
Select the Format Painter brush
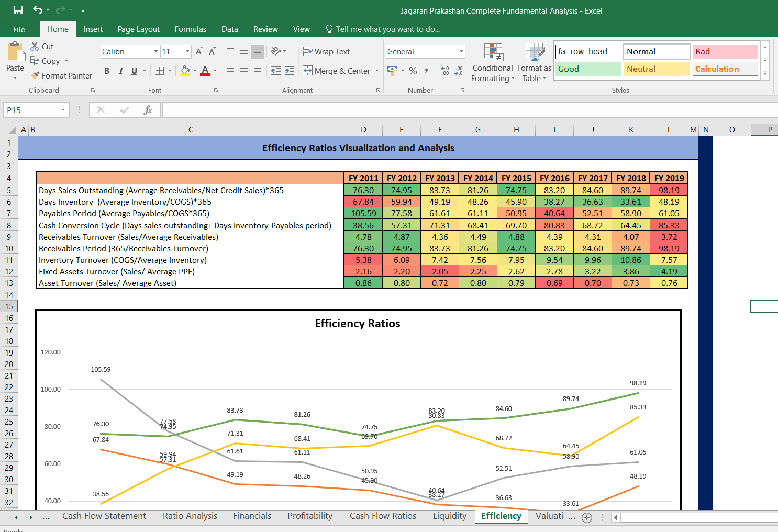(x=35, y=75)
